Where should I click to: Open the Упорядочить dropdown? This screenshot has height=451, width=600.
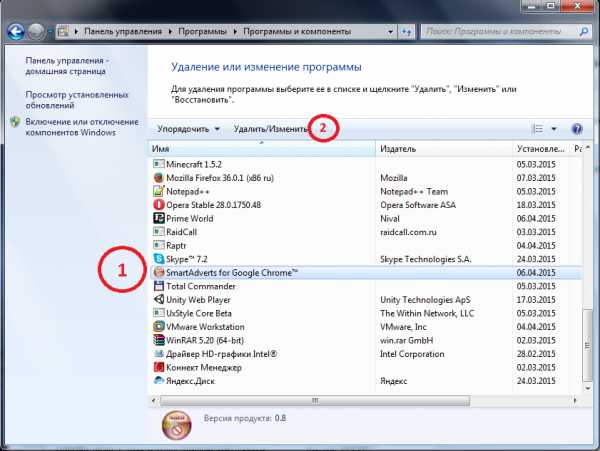pos(188,129)
